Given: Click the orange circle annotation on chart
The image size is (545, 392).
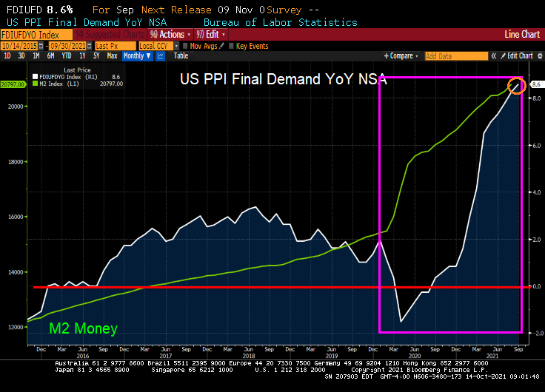Looking at the screenshot, I should (518, 85).
